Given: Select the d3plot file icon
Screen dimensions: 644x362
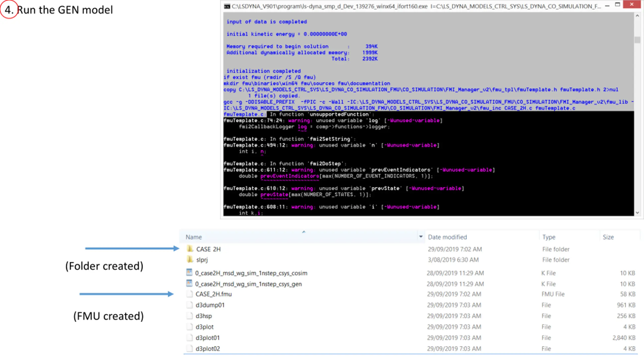Looking at the screenshot, I should pos(190,327).
